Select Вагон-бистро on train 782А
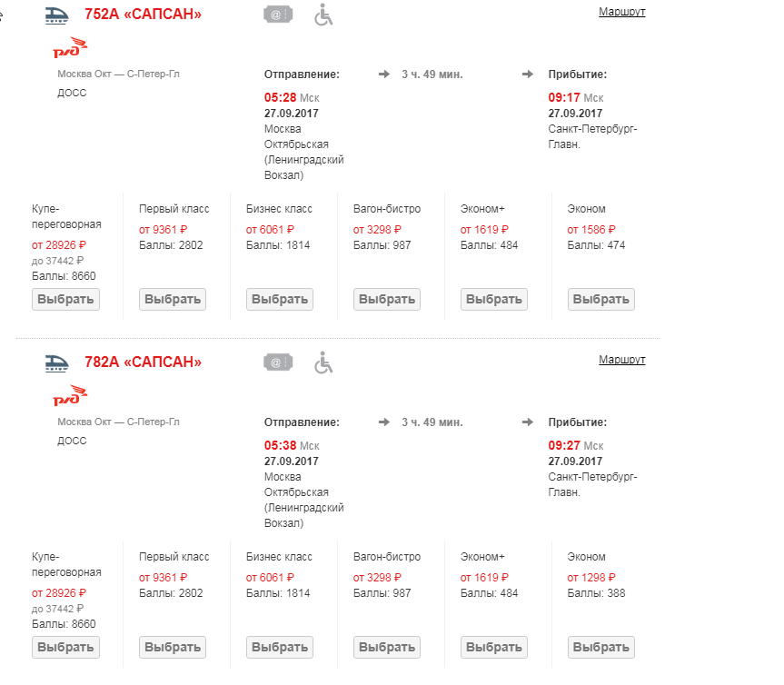784x685 pixels. [386, 647]
